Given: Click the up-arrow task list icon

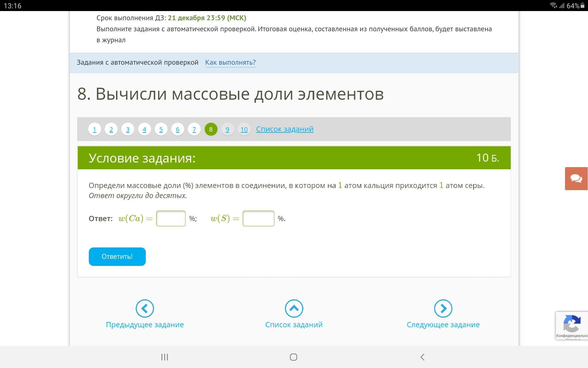Looking at the screenshot, I should pyautogui.click(x=294, y=308).
